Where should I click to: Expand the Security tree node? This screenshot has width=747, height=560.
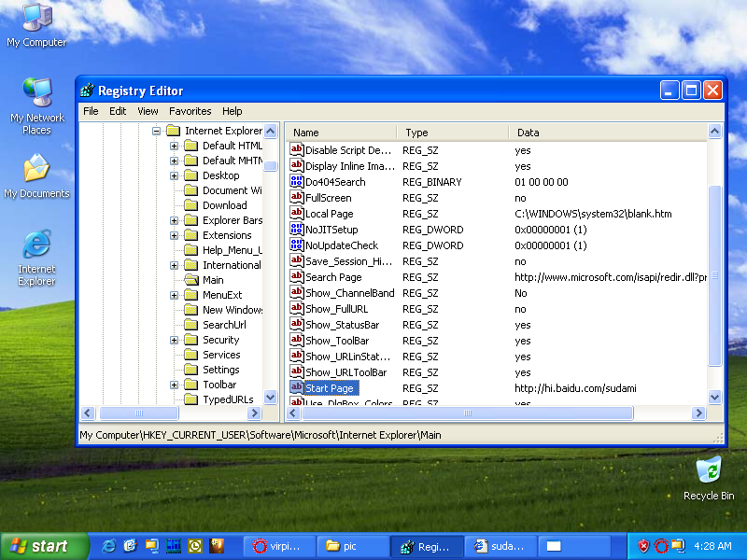[x=174, y=340]
